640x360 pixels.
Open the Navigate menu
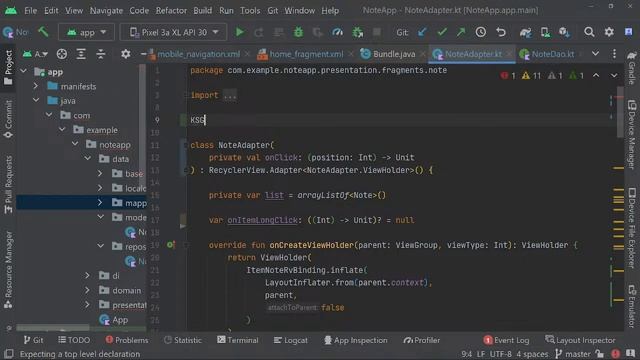(106, 11)
